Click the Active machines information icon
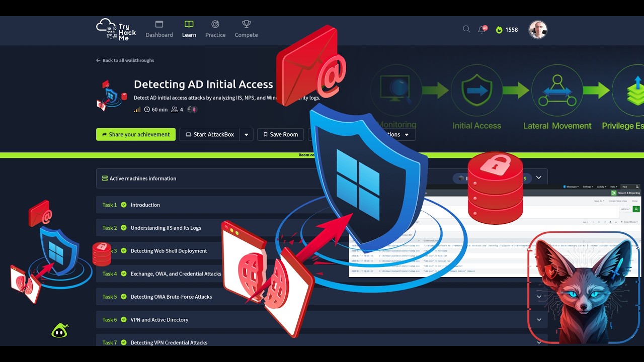This screenshot has height=362, width=644. pos(105,178)
